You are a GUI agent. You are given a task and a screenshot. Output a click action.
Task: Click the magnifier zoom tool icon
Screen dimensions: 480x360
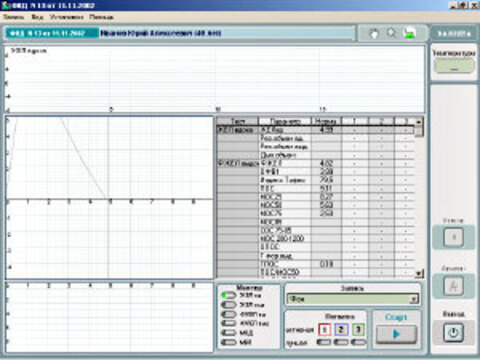(x=391, y=33)
